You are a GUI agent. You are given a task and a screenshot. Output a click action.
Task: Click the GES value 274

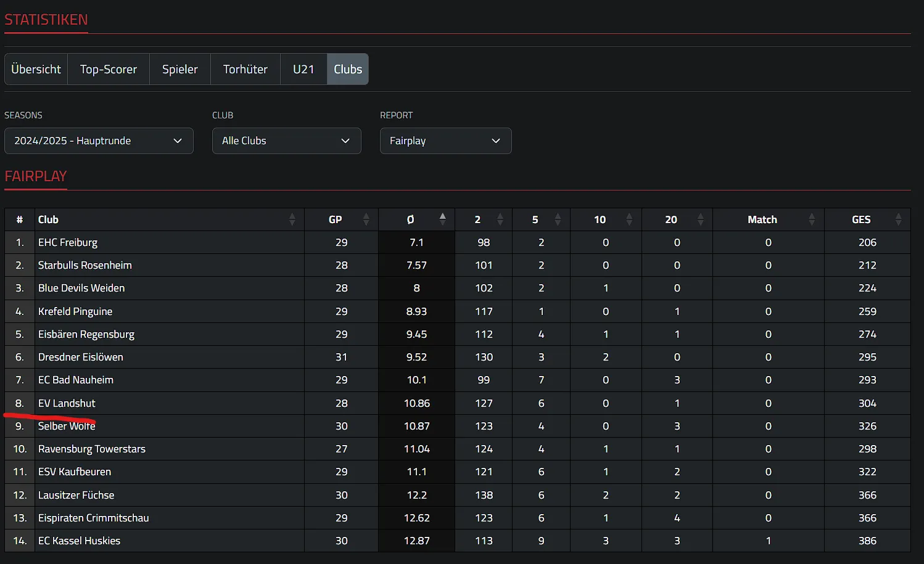(867, 334)
